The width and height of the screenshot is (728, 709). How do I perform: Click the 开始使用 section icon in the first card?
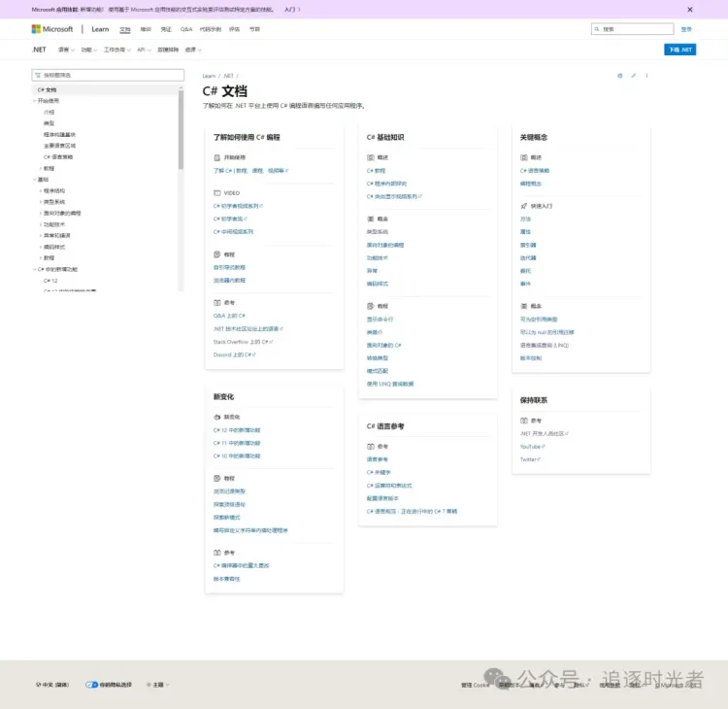click(216, 157)
